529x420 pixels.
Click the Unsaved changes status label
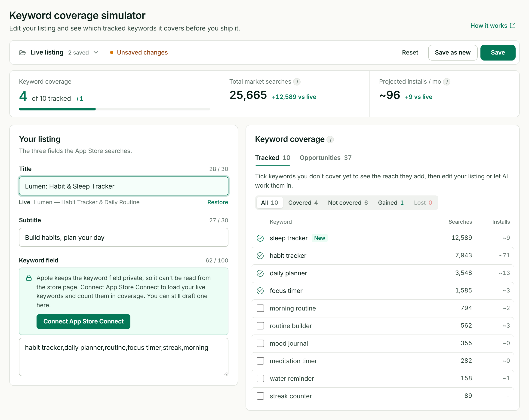(x=139, y=52)
